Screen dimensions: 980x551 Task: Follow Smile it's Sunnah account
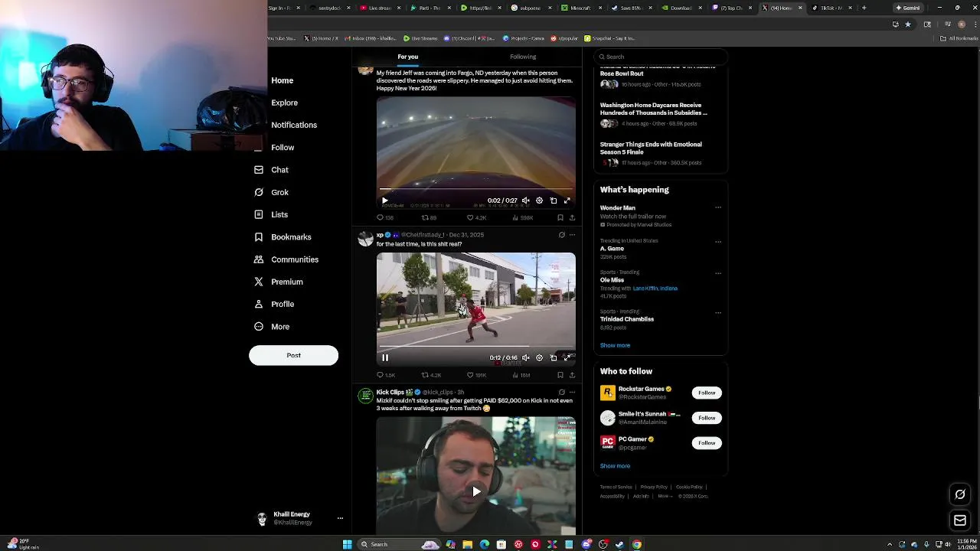coord(707,418)
